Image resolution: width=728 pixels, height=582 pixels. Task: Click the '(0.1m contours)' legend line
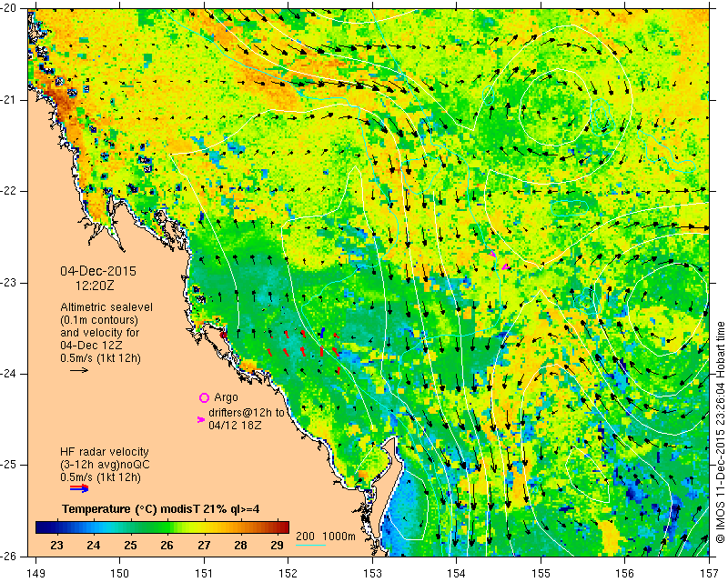point(99,320)
